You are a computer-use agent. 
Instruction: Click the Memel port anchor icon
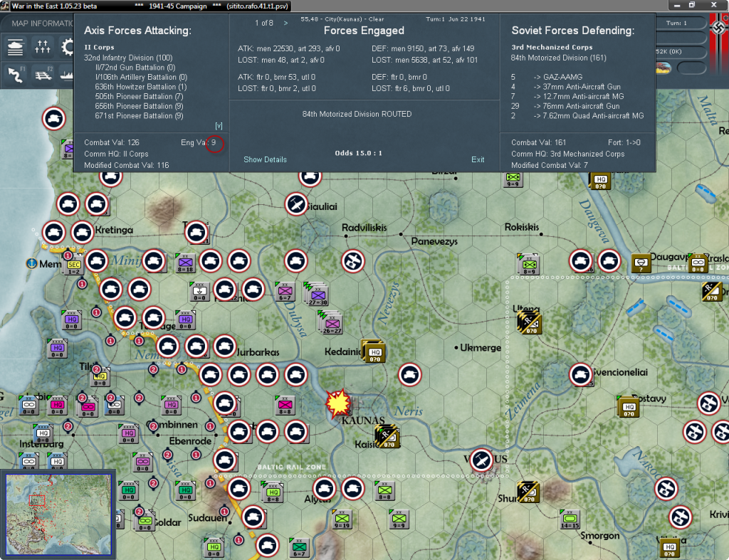pyautogui.click(x=31, y=263)
